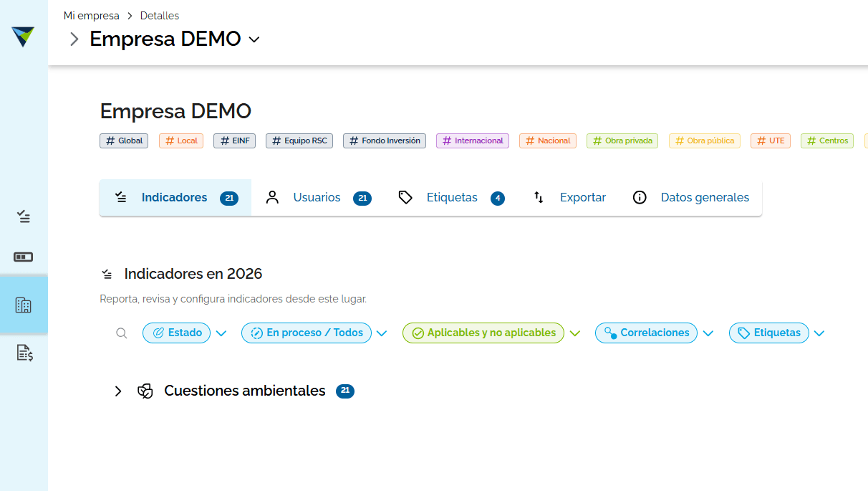Click the app logo in sidebar
Image resolution: width=868 pixels, height=491 pixels.
[23, 37]
